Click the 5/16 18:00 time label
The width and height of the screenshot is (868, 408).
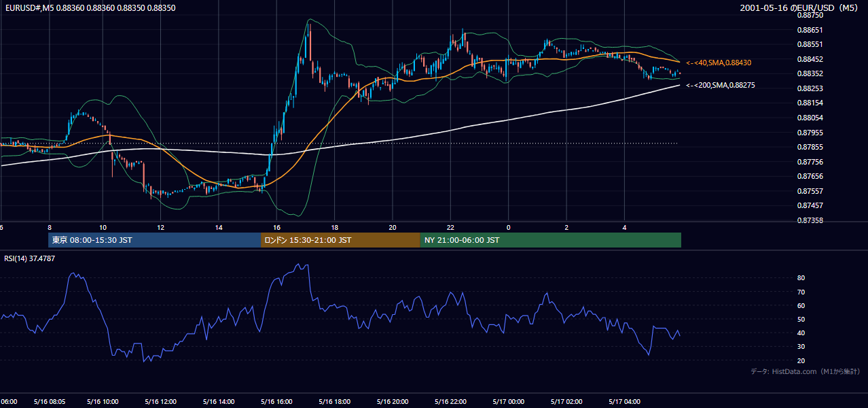pyautogui.click(x=334, y=401)
